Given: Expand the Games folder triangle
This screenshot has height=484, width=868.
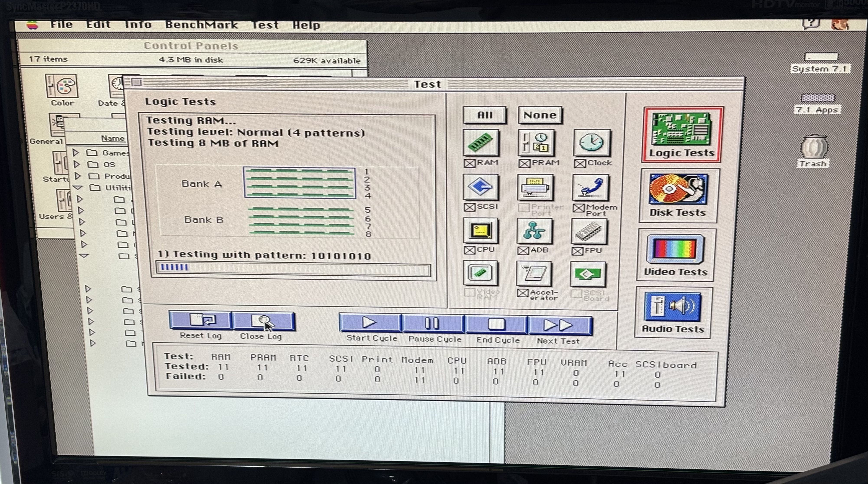Looking at the screenshot, I should 76,153.
